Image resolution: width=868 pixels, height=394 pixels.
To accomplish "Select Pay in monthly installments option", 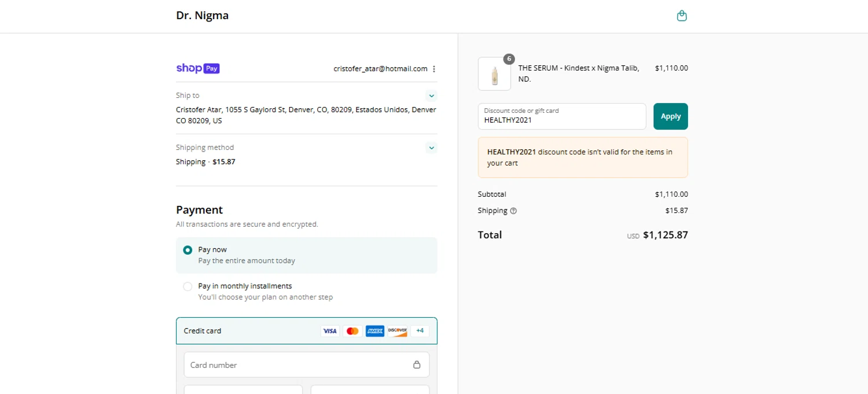I will [x=187, y=286].
